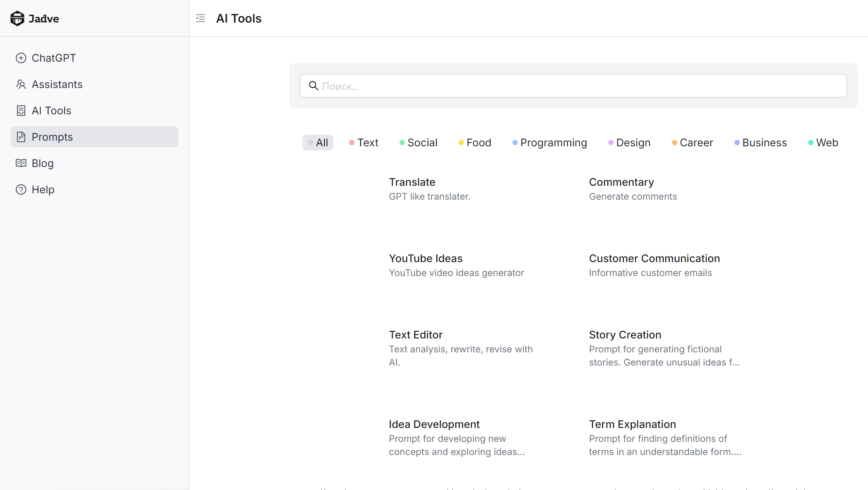Viewport: 868px width, 490px height.
Task: Open the Story Creation prompt tool
Action: pos(625,335)
